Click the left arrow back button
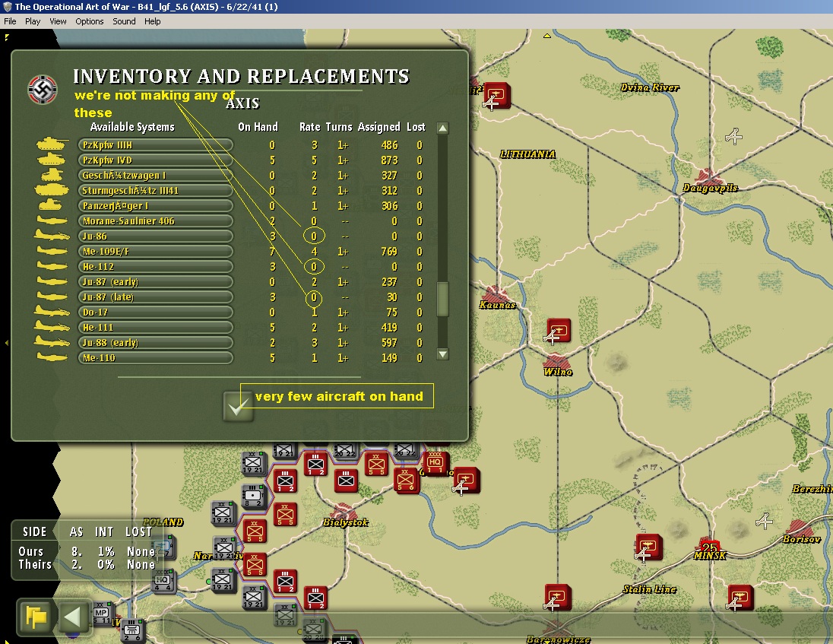 [71, 617]
